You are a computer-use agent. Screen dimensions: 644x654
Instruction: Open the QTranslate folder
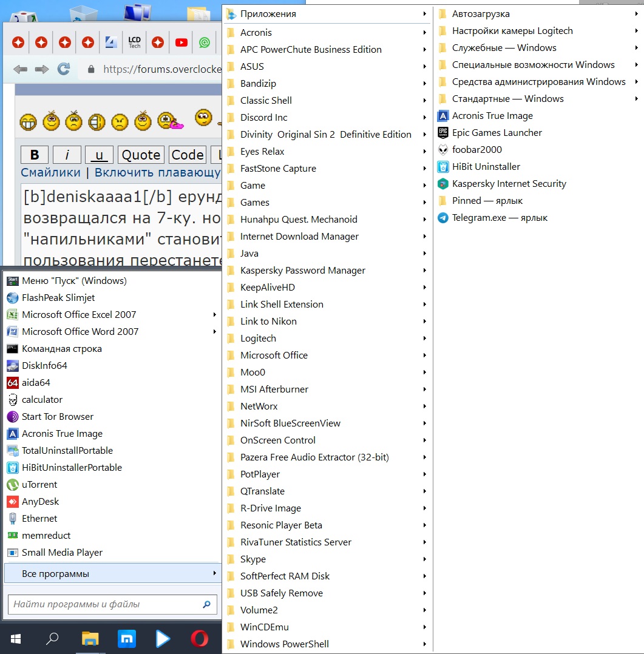click(x=328, y=491)
